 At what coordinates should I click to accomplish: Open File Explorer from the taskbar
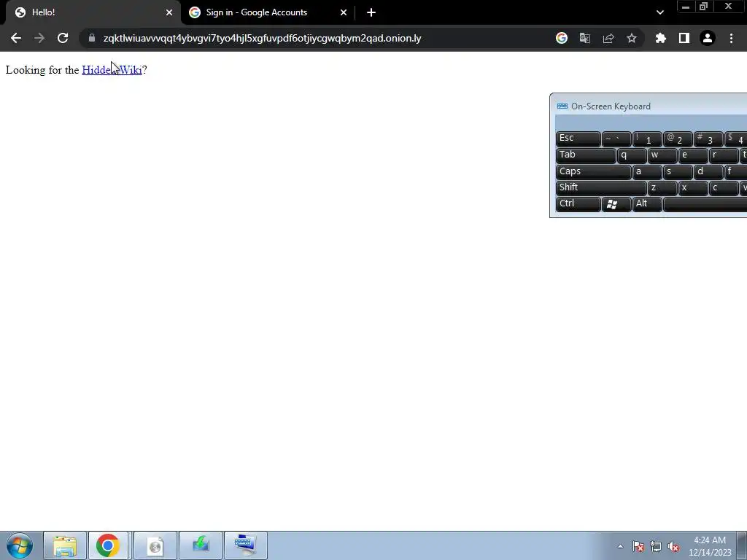click(x=65, y=545)
